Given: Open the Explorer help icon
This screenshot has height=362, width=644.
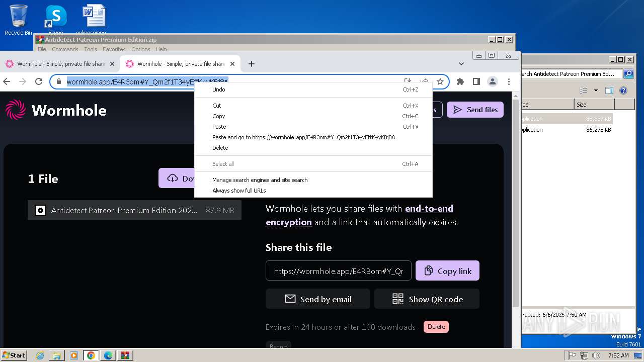Looking at the screenshot, I should (x=623, y=90).
